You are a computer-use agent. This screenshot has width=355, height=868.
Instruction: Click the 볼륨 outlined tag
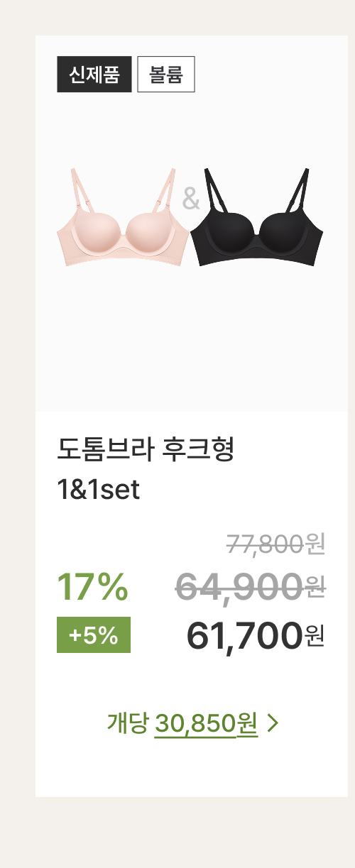[165, 74]
